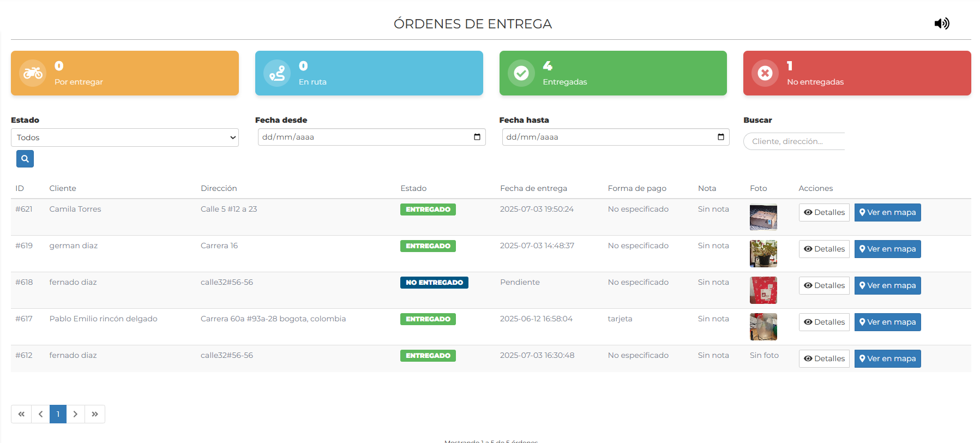Click delivery date 2025-07-03 19:50:24

(x=537, y=209)
